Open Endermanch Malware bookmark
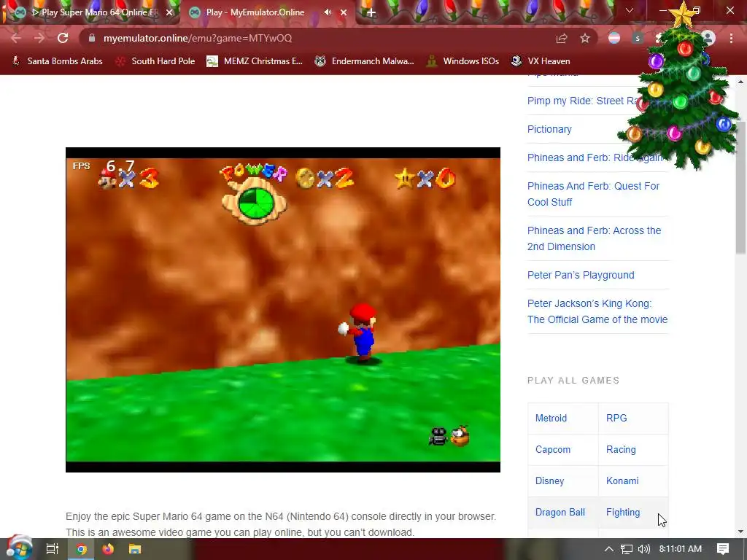Image resolution: width=747 pixels, height=560 pixels. 365,61
